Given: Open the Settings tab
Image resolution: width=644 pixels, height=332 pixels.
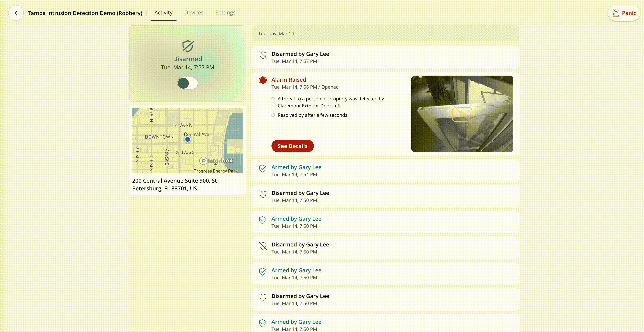Looking at the screenshot, I should (x=225, y=12).
